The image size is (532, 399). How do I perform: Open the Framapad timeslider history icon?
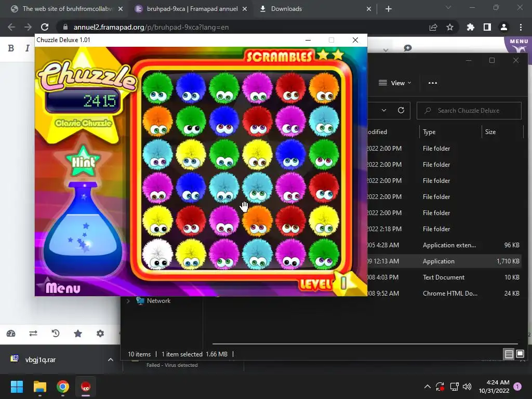(x=55, y=334)
